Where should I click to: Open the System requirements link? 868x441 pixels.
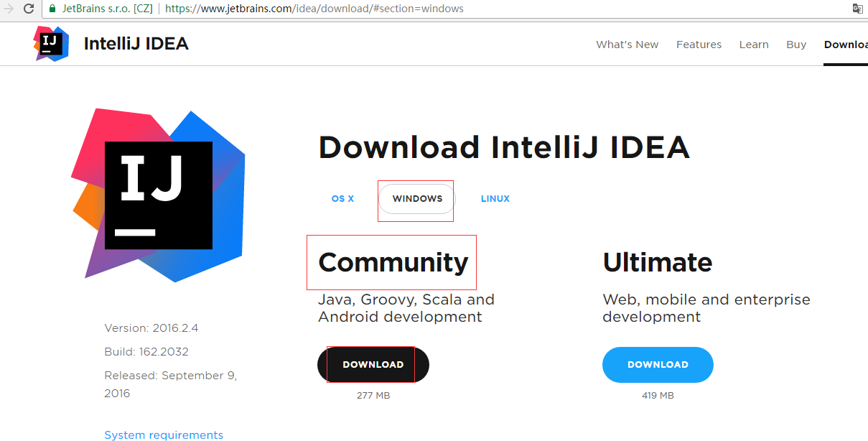point(164,435)
